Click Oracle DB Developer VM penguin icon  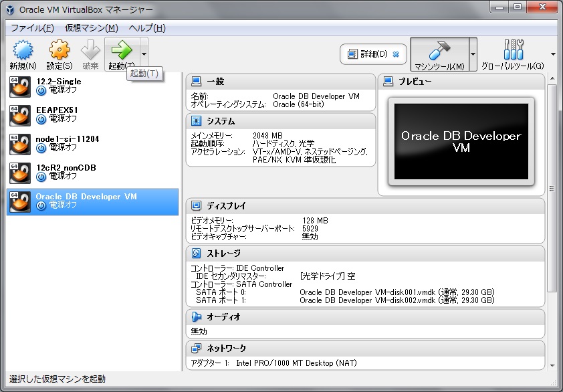(20, 201)
